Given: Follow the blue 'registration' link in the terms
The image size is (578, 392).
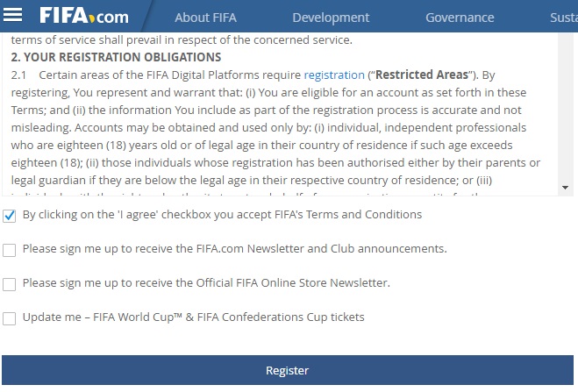Looking at the screenshot, I should point(334,75).
